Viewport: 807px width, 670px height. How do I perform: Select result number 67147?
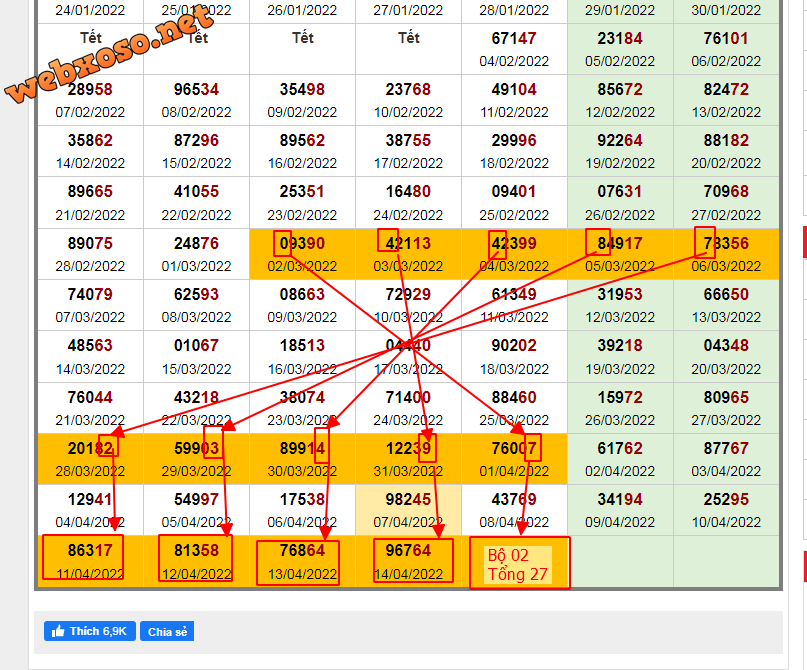514,38
